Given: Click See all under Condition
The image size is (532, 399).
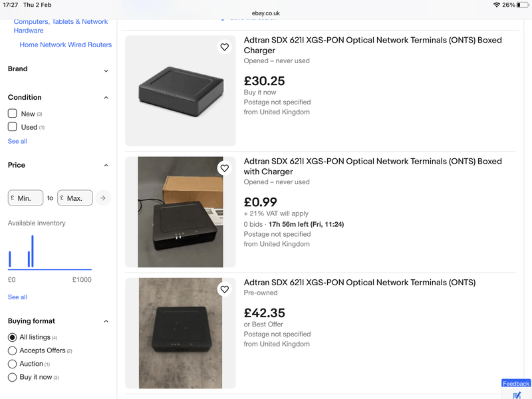Looking at the screenshot, I should [17, 142].
